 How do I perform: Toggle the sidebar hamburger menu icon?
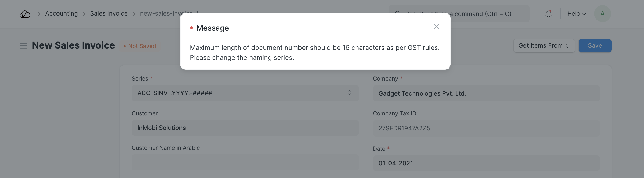[x=23, y=46]
